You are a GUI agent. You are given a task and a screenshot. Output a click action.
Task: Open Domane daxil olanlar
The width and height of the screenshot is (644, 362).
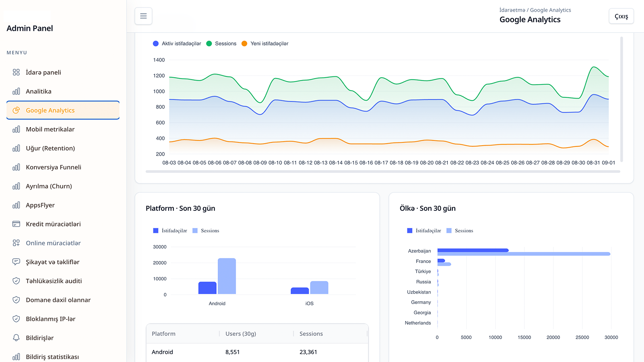[63, 300]
